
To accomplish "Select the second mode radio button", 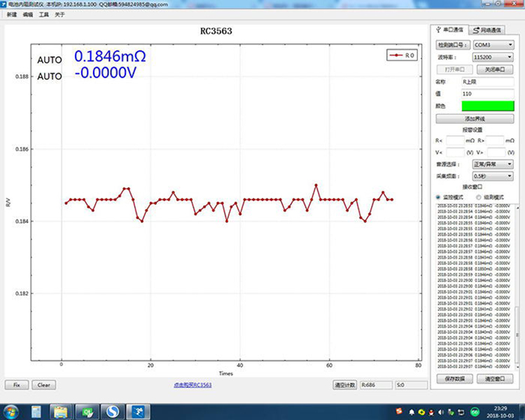I will [x=479, y=197].
